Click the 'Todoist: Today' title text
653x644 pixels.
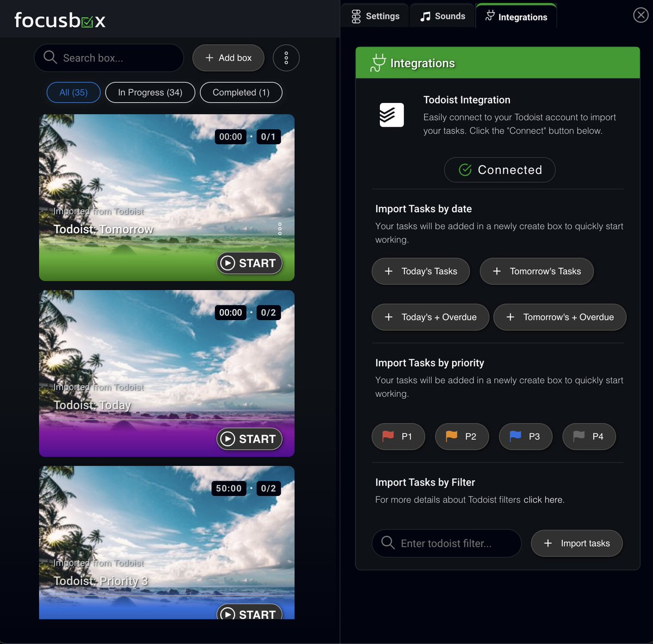[x=93, y=405]
